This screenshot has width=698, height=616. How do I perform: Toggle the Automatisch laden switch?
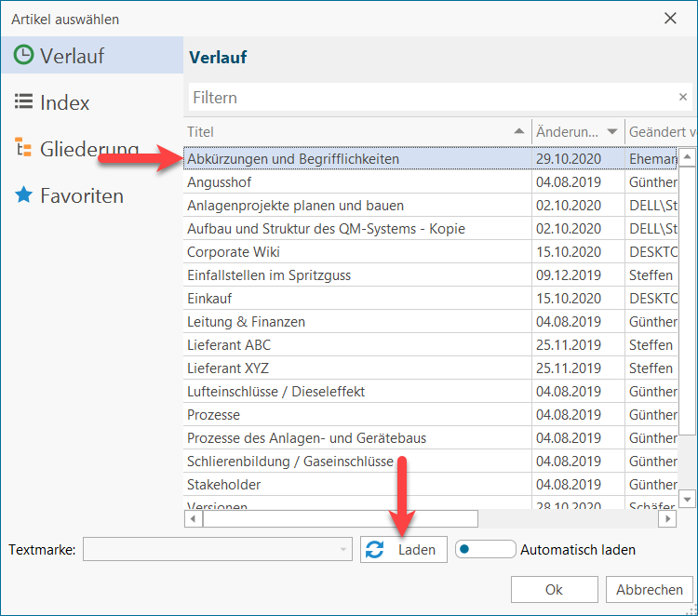click(x=484, y=549)
